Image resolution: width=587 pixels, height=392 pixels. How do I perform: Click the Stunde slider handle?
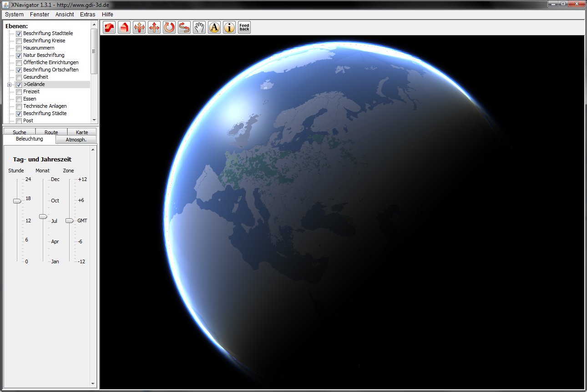click(x=17, y=201)
